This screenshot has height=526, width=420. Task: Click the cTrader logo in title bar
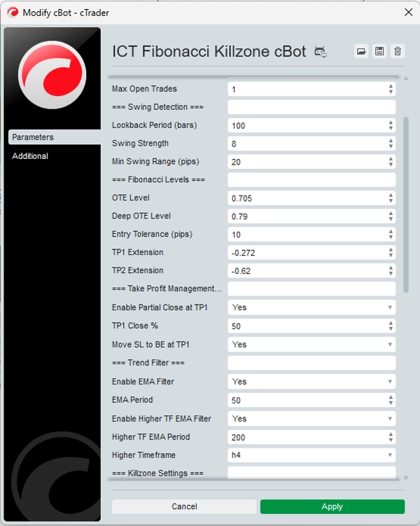(13, 13)
